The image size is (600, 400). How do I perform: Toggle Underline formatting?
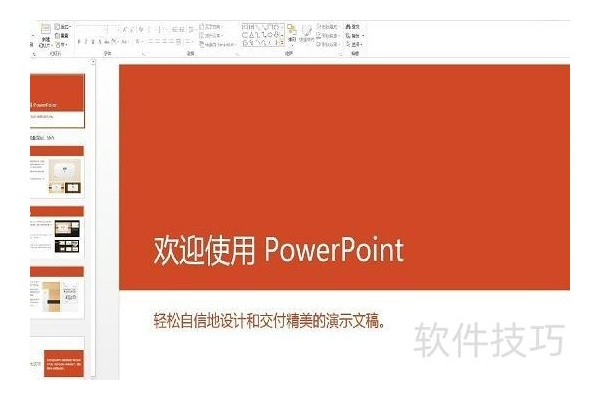tap(93, 42)
